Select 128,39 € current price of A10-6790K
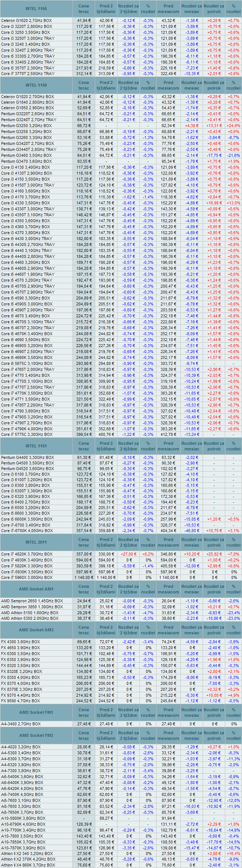 84,824
